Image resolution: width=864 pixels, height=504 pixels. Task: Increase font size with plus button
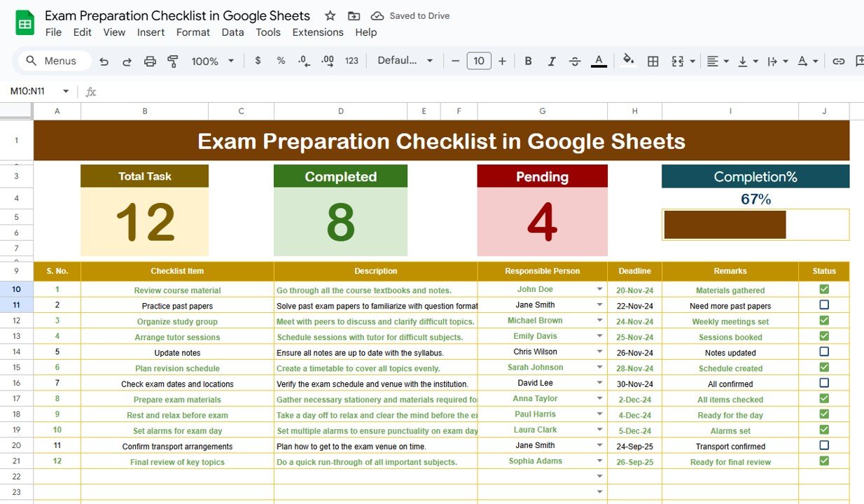502,61
